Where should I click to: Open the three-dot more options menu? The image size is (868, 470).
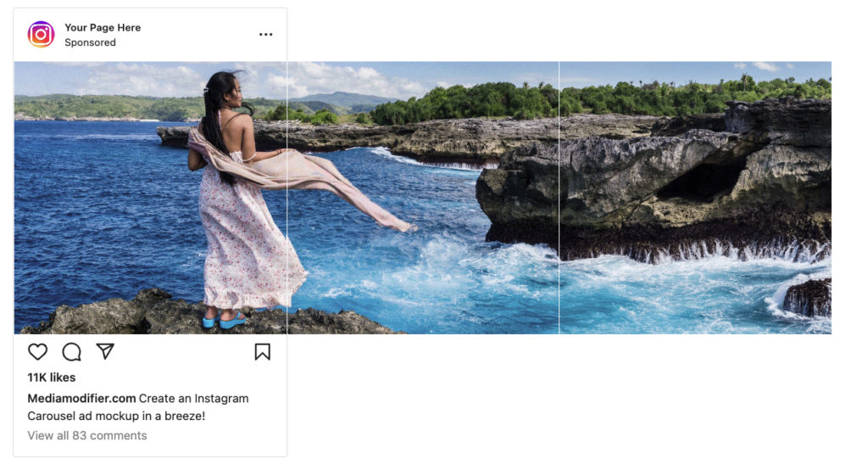click(265, 35)
